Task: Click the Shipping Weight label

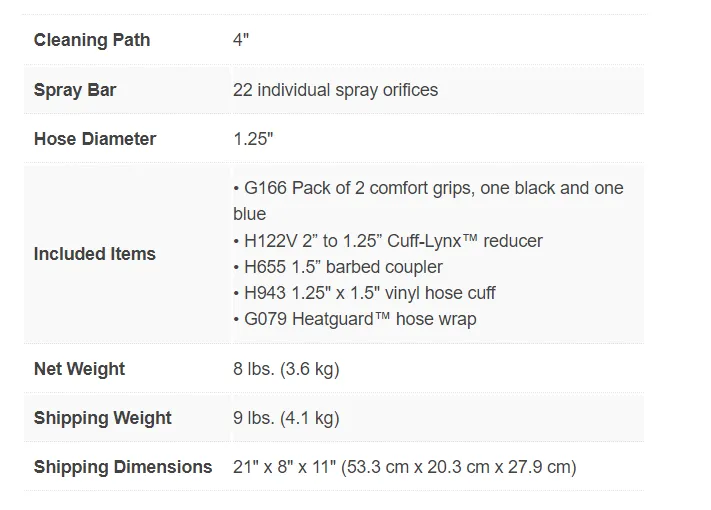Action: coord(102,418)
